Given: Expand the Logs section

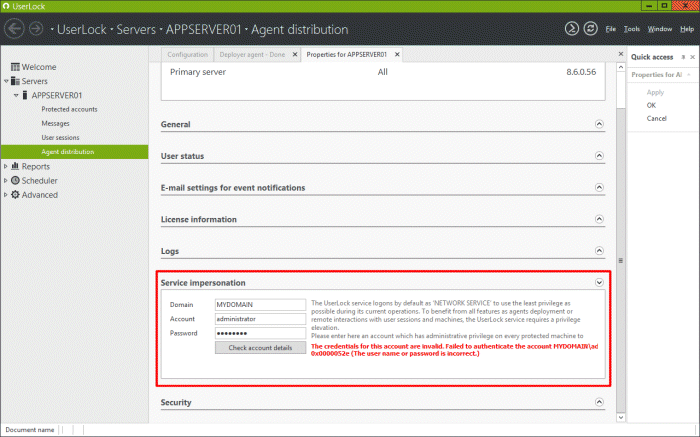Looking at the screenshot, I should click(x=599, y=251).
